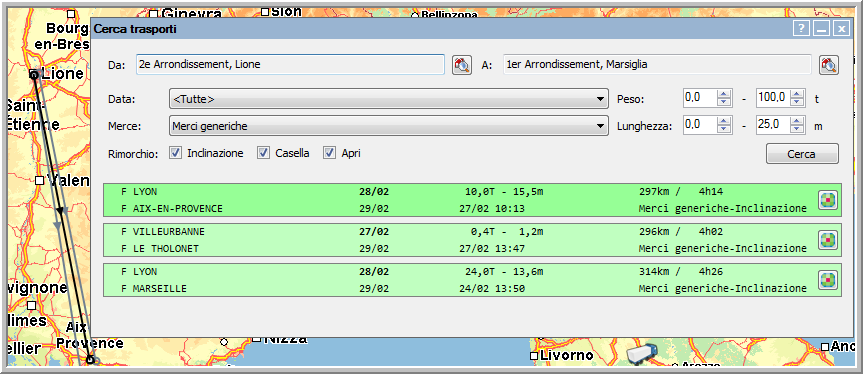Screen dimensions: 863x374
Task: Click the 0,4T - 1,2m load text
Action: tap(507, 232)
